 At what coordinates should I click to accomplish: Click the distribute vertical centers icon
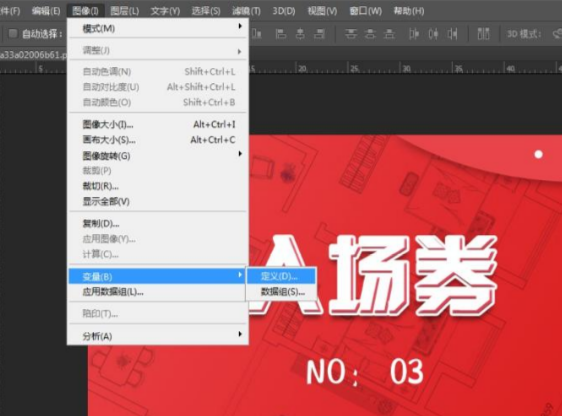point(370,34)
